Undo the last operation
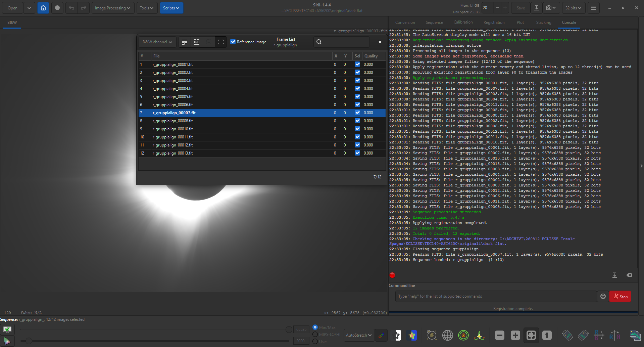644x347 pixels. pos(71,8)
